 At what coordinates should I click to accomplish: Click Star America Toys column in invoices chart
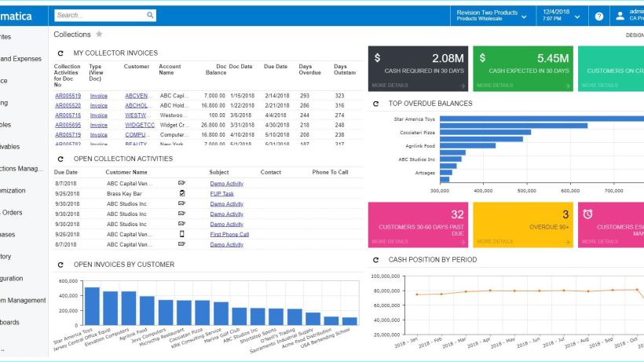pos(92,306)
